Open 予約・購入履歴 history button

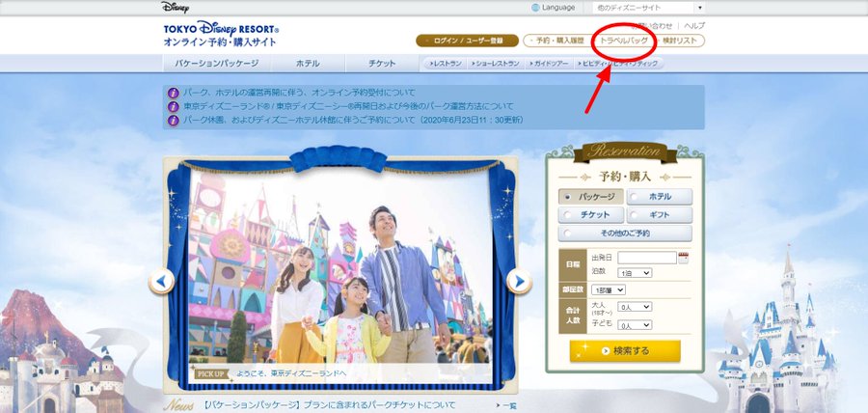click(x=556, y=41)
